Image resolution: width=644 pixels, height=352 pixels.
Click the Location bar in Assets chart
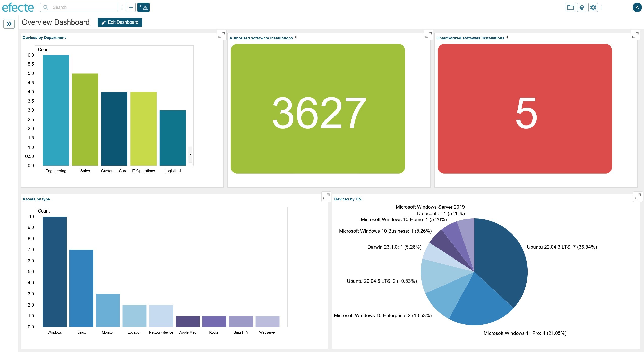pyautogui.click(x=135, y=316)
